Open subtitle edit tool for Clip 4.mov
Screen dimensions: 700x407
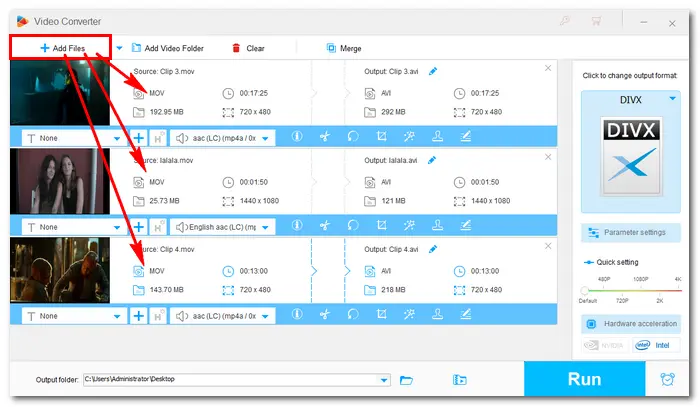466,314
